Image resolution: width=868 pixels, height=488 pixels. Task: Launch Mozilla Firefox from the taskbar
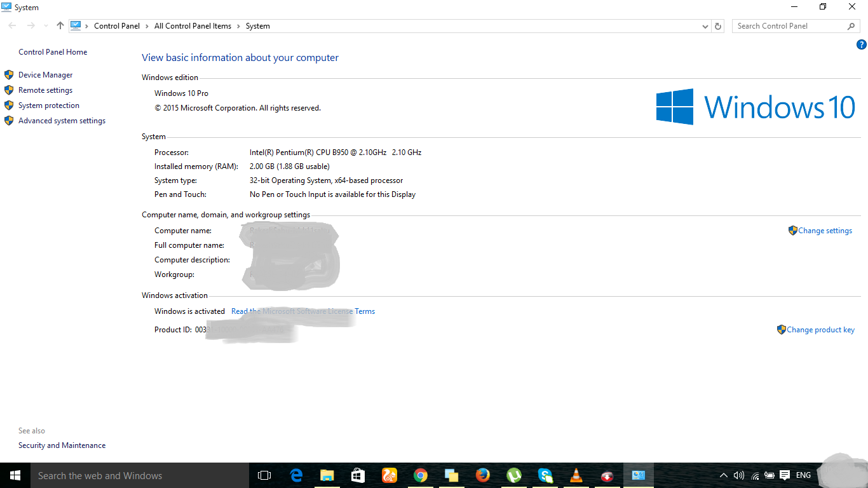point(483,475)
